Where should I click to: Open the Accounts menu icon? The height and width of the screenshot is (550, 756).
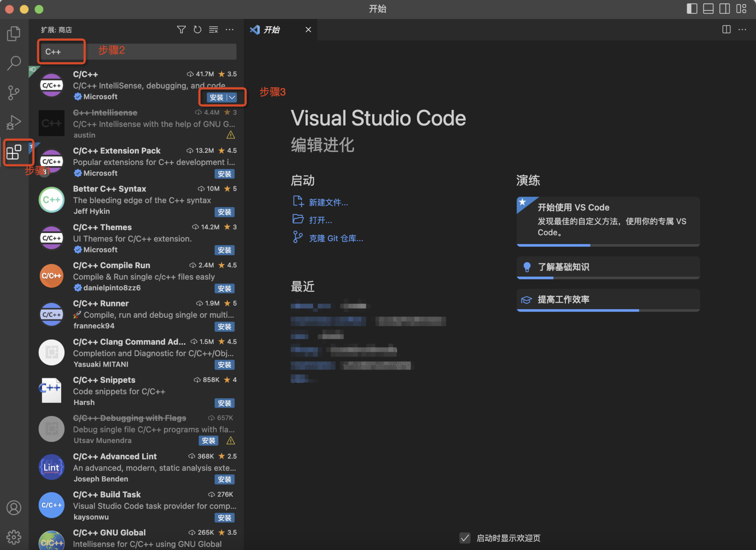coord(14,508)
